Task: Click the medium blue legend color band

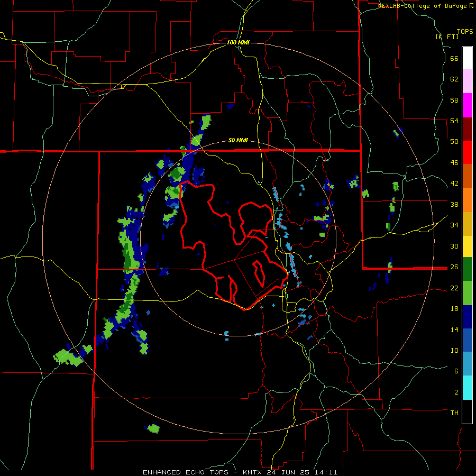Action: click(x=467, y=340)
